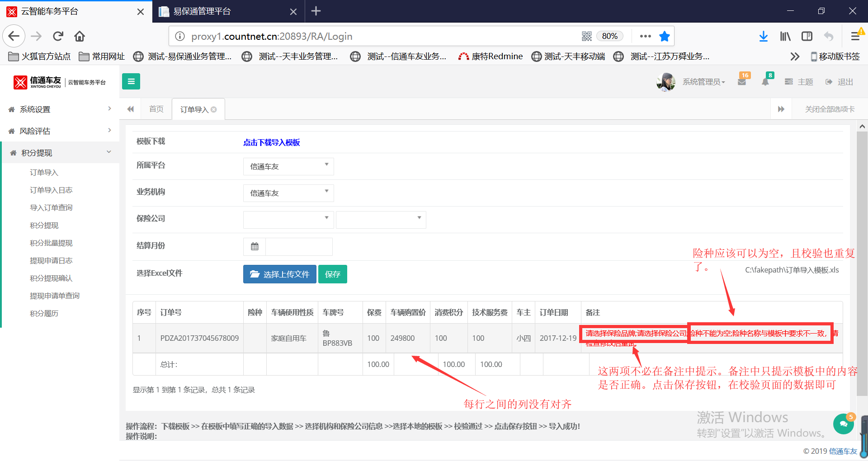Click the 选择上传文件 button
This screenshot has width=868, height=461.
tap(279, 274)
